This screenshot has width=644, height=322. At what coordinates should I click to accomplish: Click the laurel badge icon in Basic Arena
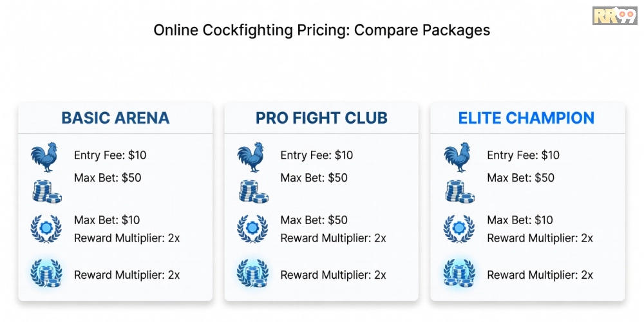pyautogui.click(x=46, y=229)
